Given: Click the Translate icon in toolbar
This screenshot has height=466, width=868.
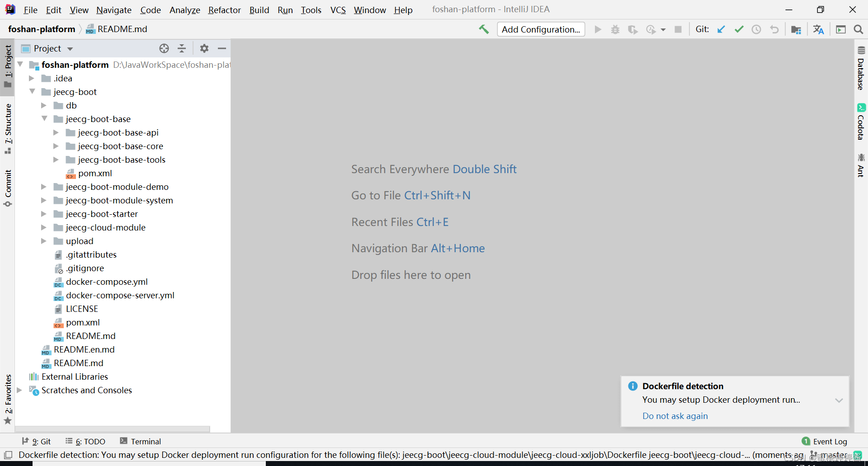Looking at the screenshot, I should 818,29.
